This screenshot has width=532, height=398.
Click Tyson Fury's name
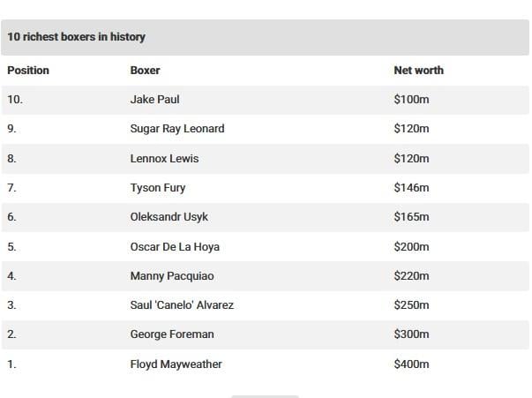pos(158,188)
